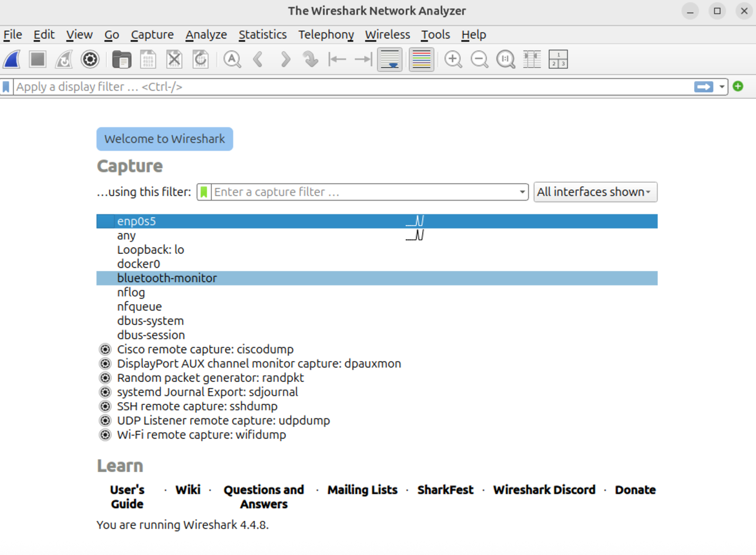Viewport: 756px width, 555px height.
Task: Toggle the capture filter bookmark icon
Action: tap(204, 192)
